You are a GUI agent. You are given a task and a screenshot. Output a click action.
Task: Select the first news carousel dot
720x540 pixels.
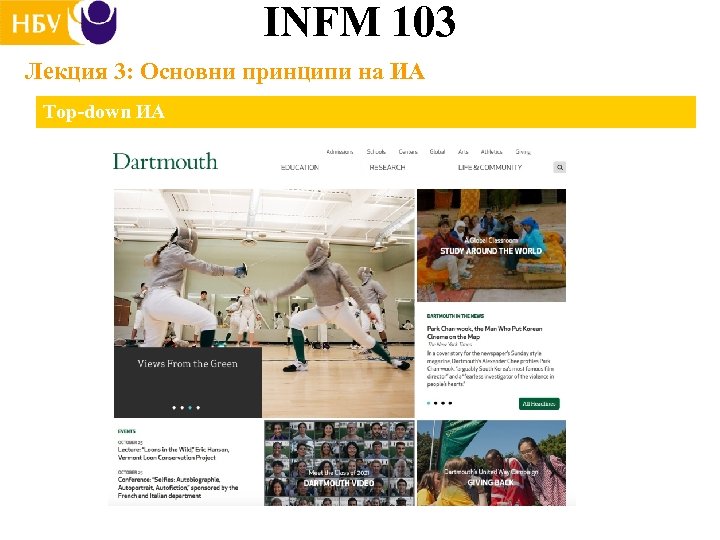[429, 403]
